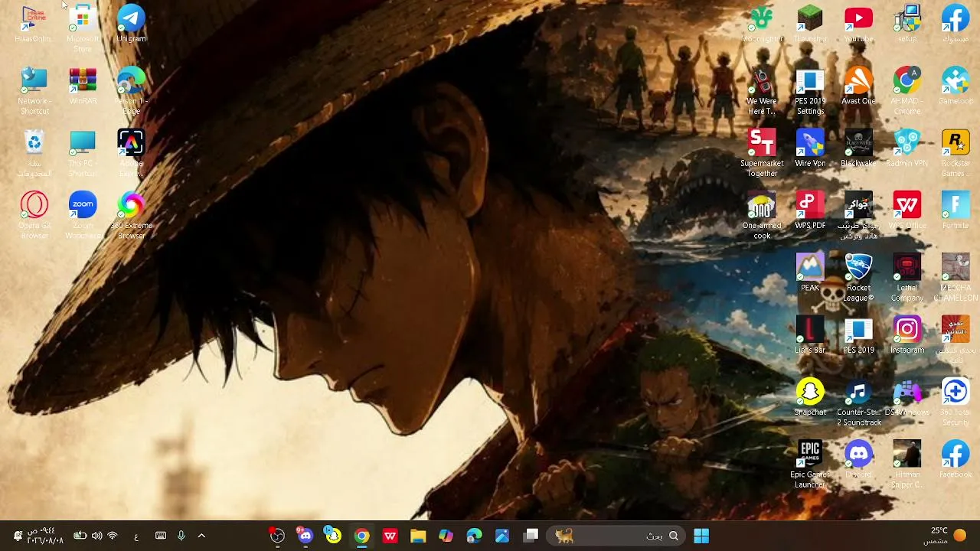Select the Radmin VPN desktop icon

point(907,148)
